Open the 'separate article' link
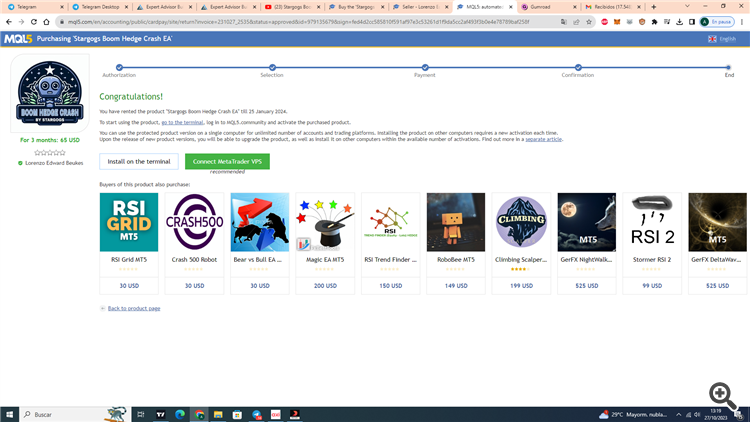 pos(543,139)
